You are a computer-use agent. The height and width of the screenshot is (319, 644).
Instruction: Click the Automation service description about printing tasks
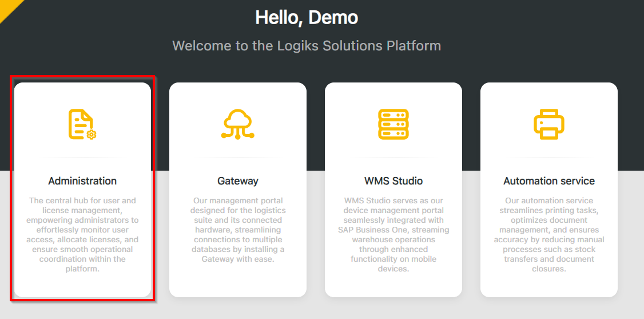[x=549, y=235]
